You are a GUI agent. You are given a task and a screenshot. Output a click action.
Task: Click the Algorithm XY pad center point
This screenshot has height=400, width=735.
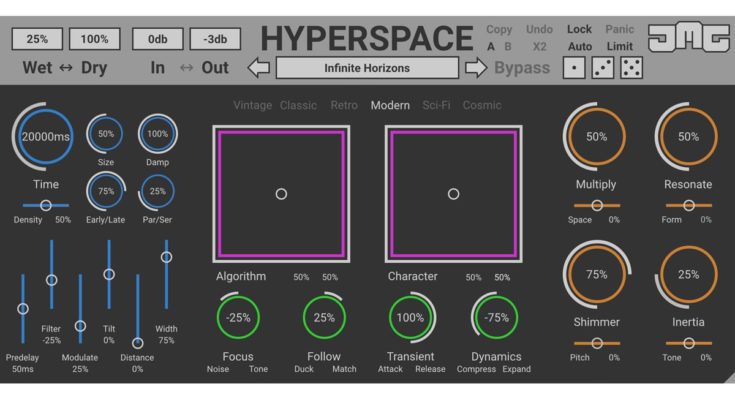(281, 194)
